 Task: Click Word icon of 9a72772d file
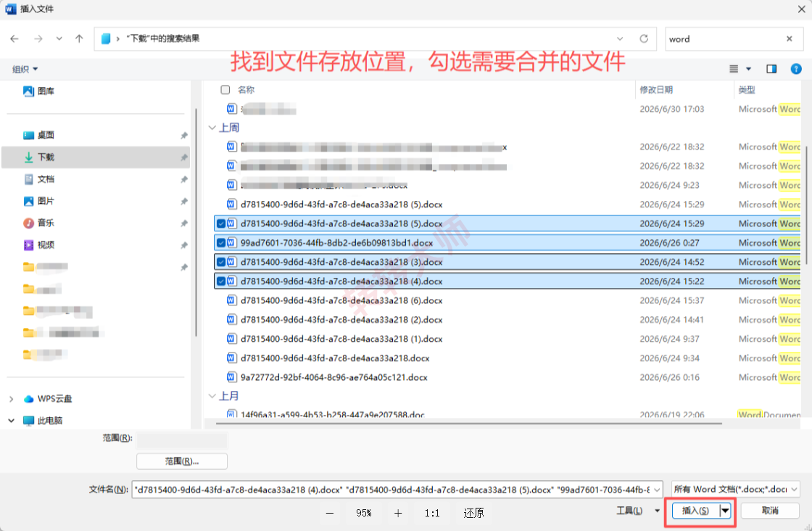tap(231, 377)
